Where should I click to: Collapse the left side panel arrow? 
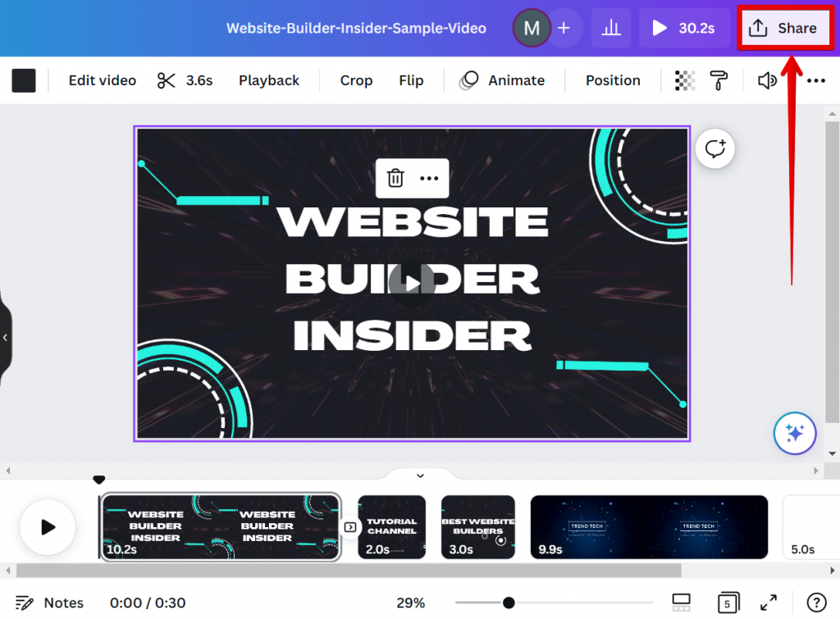[x=6, y=336]
